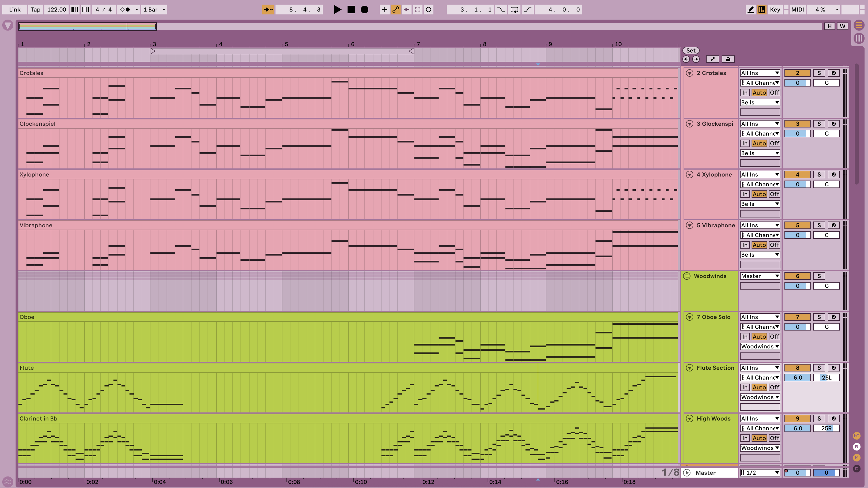Image resolution: width=868 pixels, height=488 pixels.
Task: Open Glockenspiel Bells output dropdown
Action: [760, 153]
